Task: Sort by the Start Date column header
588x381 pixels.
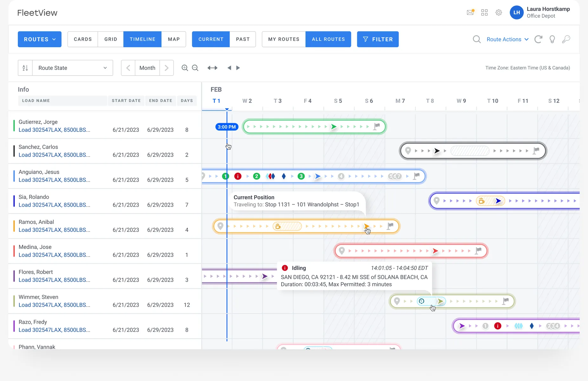Action: (x=126, y=101)
